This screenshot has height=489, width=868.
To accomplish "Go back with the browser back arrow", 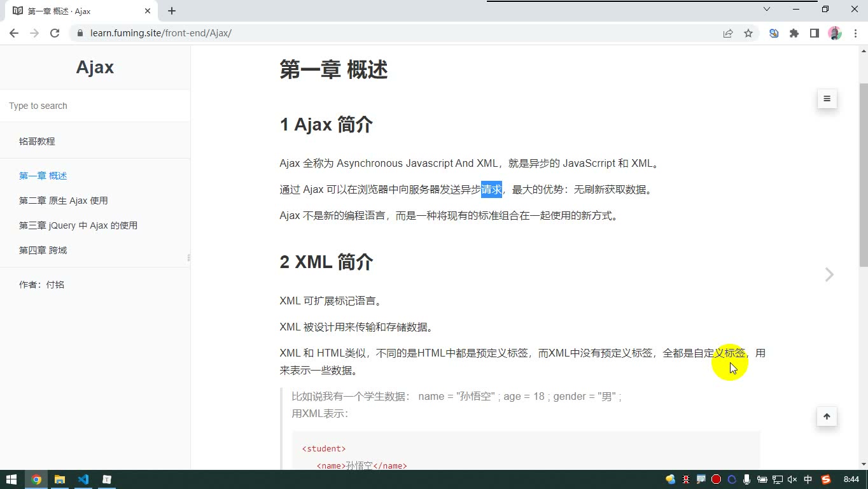I will (x=14, y=33).
